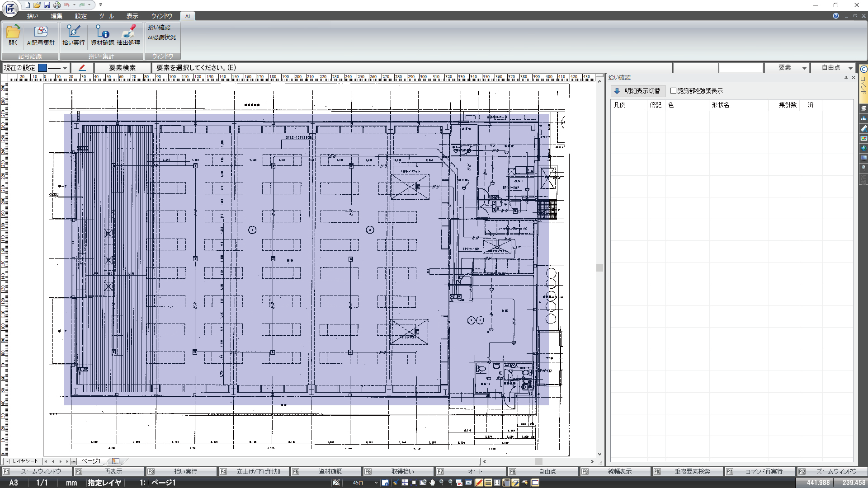
Task: Run AI記号集計 symbol tally
Action: click(41, 35)
